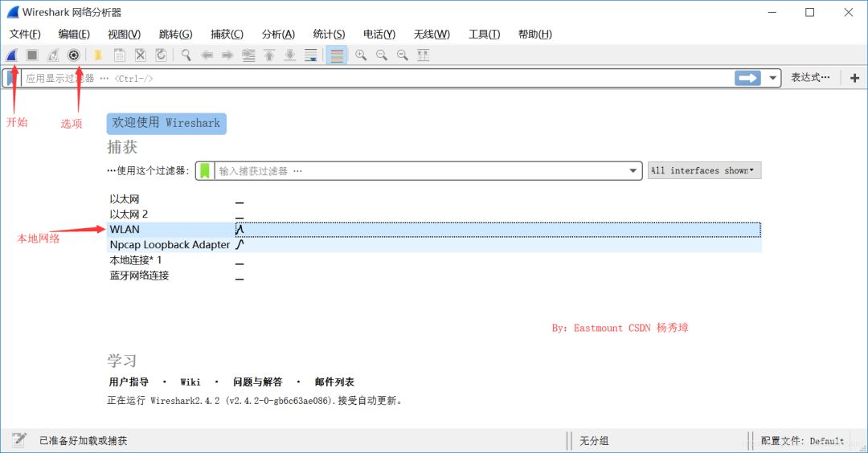Add a display filter button with plus

tap(854, 78)
